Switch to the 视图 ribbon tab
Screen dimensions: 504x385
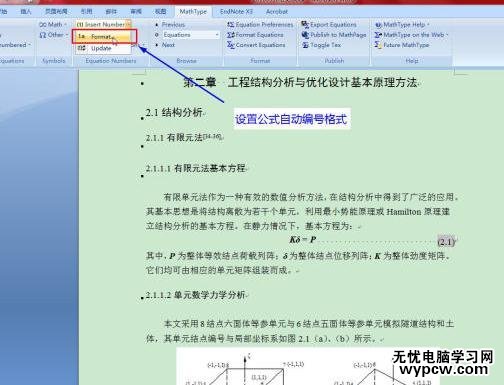click(160, 12)
